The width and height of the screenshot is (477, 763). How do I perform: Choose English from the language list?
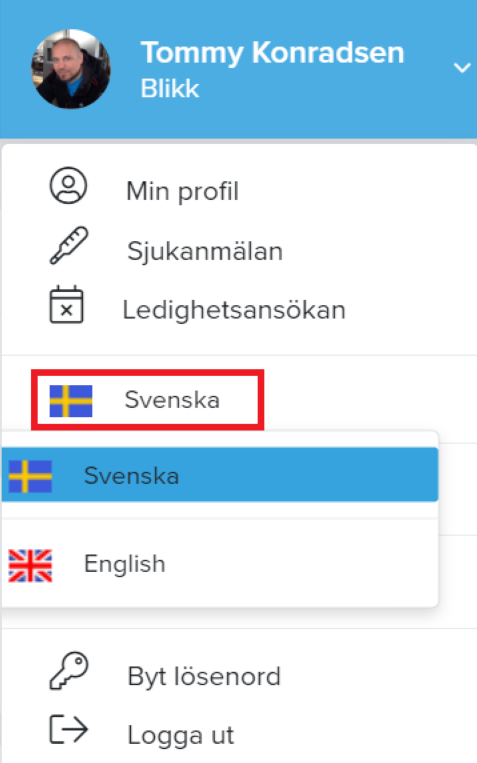pos(220,564)
